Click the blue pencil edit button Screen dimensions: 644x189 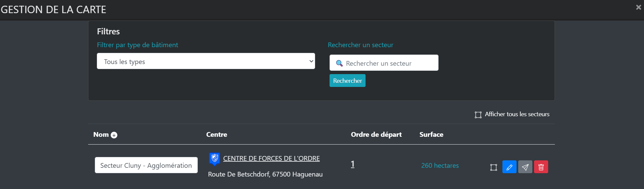point(509,167)
